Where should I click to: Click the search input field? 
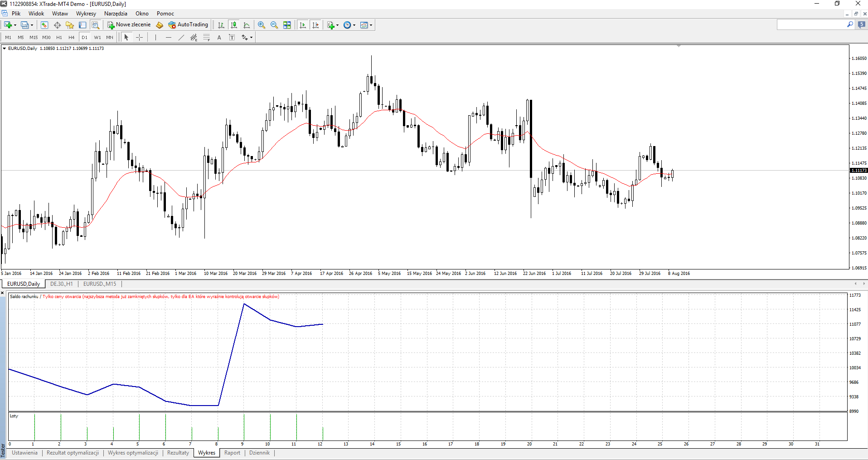(x=811, y=25)
